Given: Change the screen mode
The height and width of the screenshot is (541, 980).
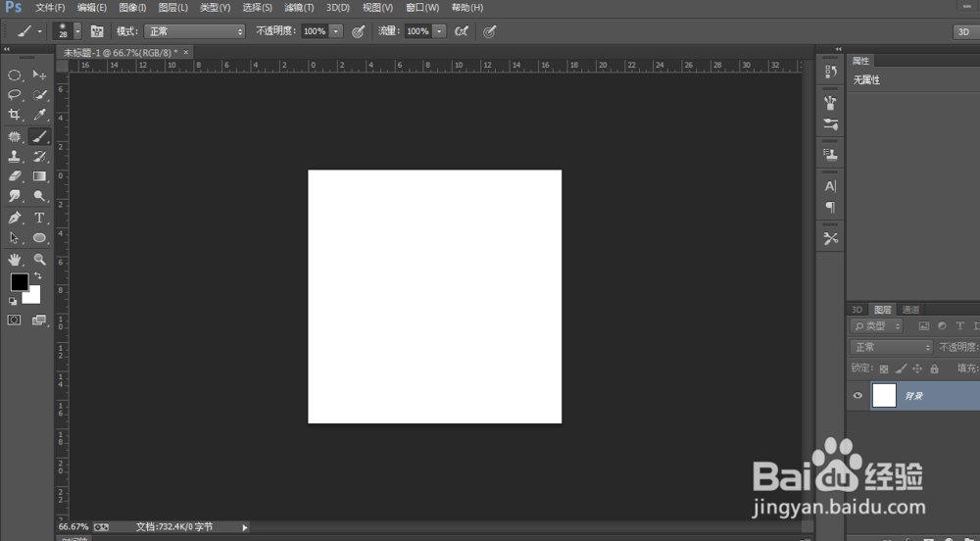Looking at the screenshot, I should point(39,320).
